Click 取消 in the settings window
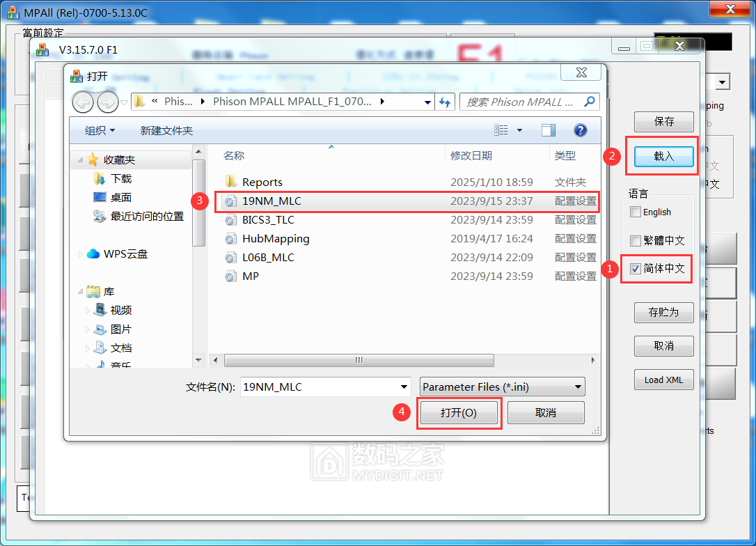This screenshot has height=546, width=756. pyautogui.click(x=664, y=346)
